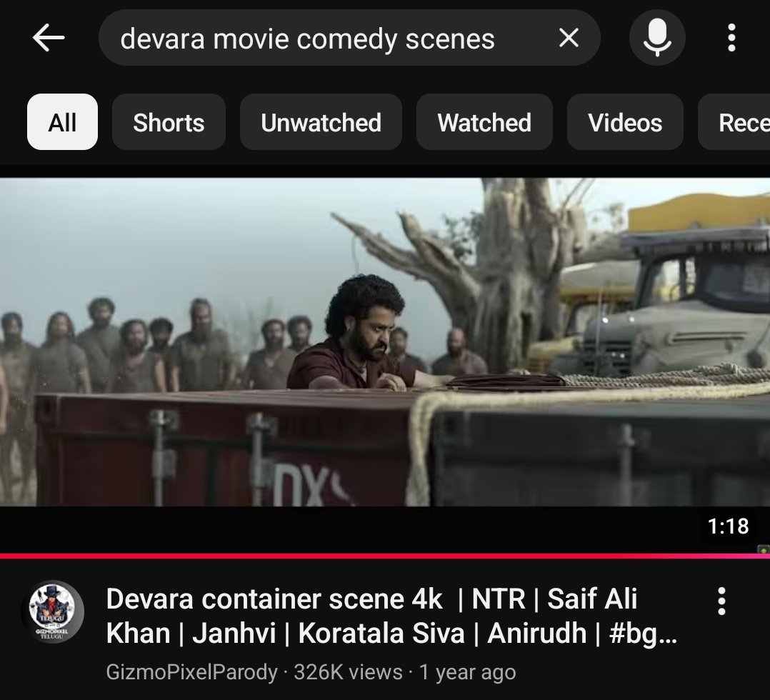Switch to the Videos filter chip
This screenshot has width=770, height=700.
(625, 122)
